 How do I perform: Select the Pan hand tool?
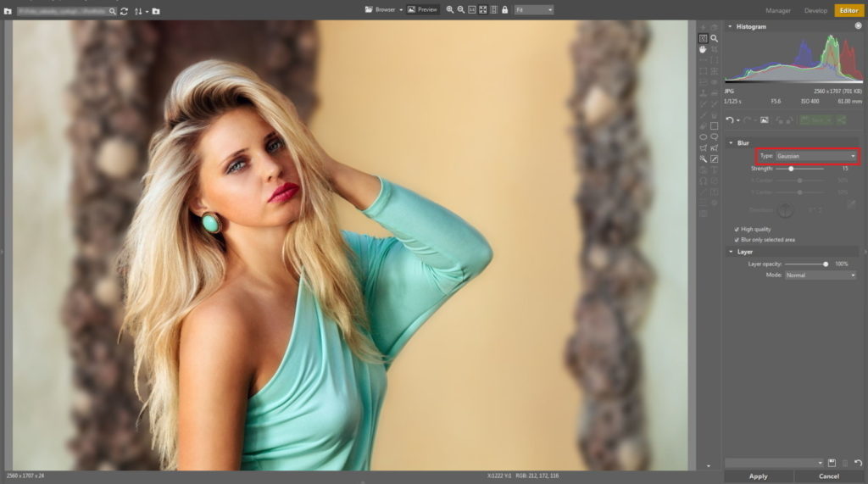[x=703, y=49]
